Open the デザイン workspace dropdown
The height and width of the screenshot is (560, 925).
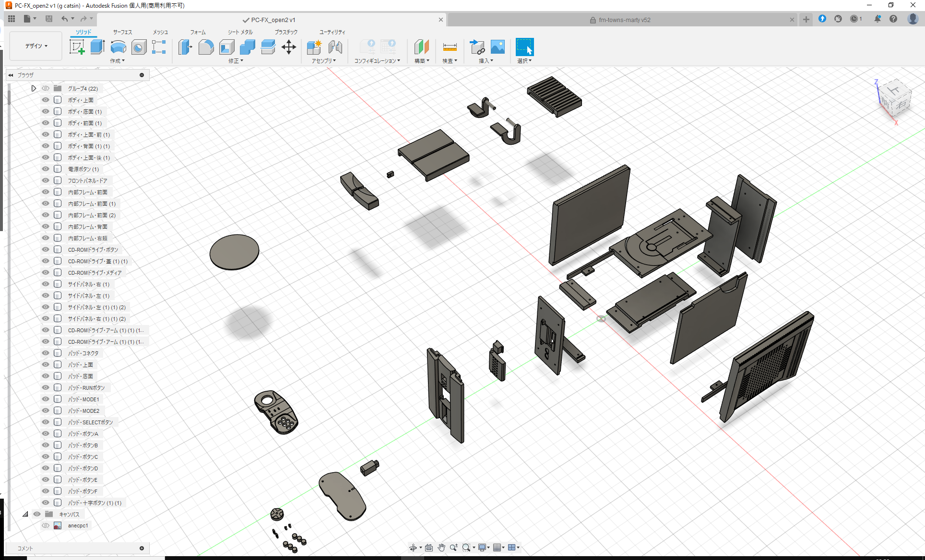pyautogui.click(x=35, y=46)
